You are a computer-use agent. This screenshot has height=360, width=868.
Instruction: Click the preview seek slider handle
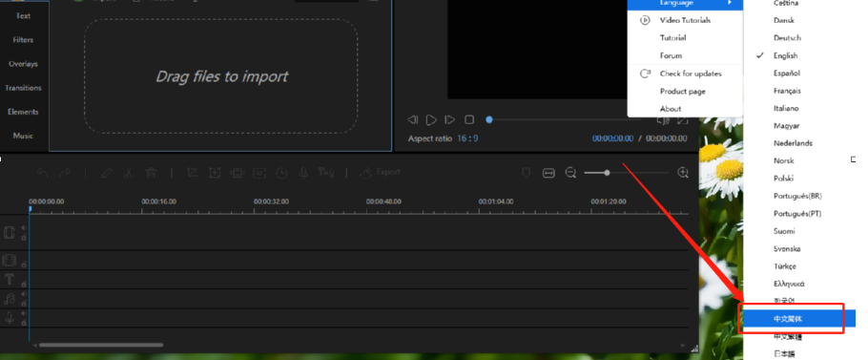(488, 119)
